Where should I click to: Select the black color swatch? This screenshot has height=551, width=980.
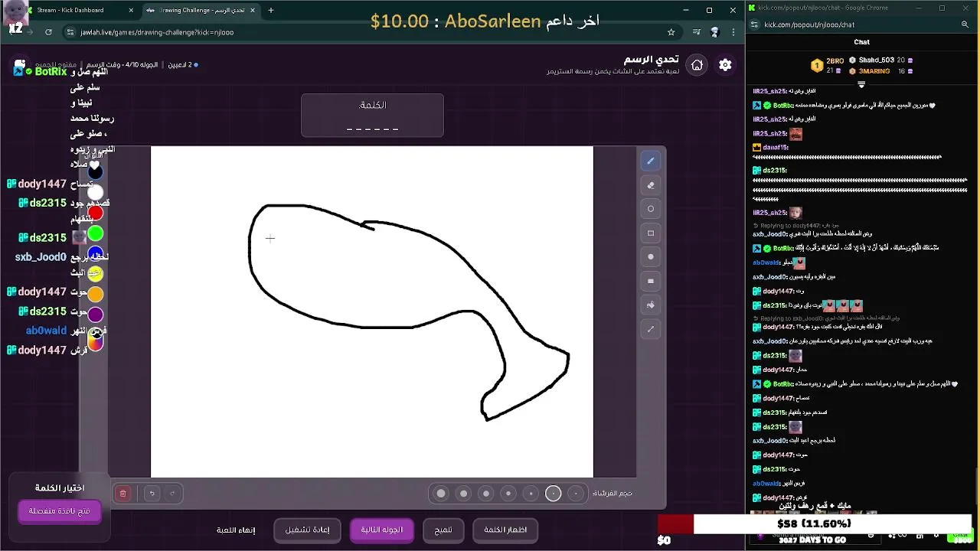click(95, 172)
